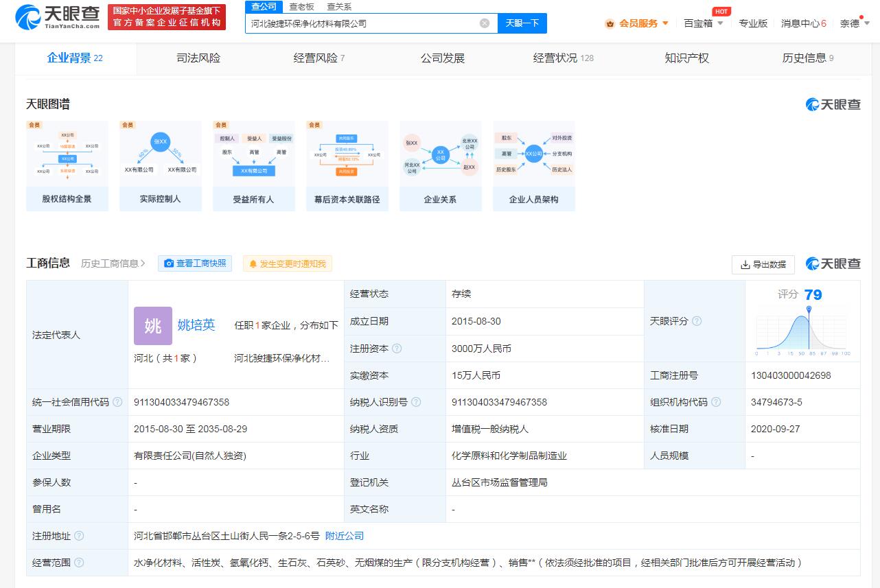Switch to the 查关系 search tab
The image size is (880, 588).
pos(339,7)
